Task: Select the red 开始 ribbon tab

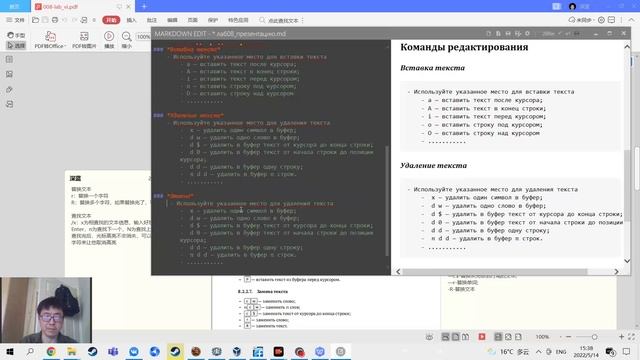Action: point(111,20)
